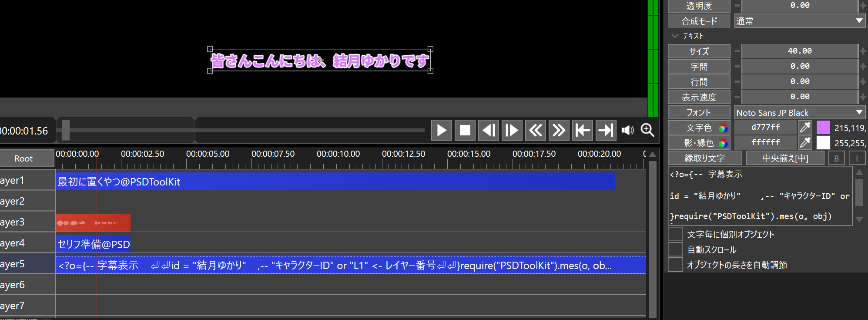868x320 pixels.
Task: Click the Play button
Action: (x=442, y=130)
